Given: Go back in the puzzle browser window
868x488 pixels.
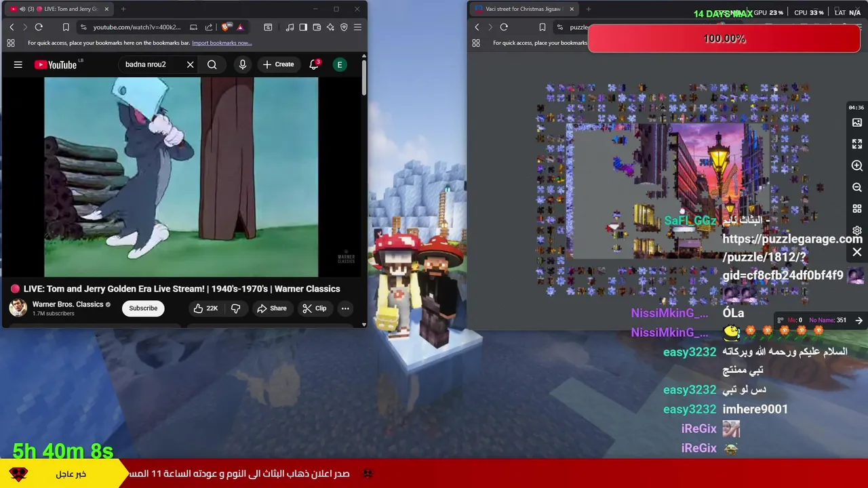Looking at the screenshot, I should click(477, 27).
